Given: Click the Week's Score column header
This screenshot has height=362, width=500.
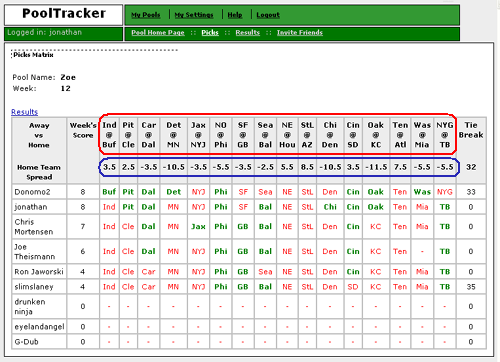Looking at the screenshot, I should tap(83, 130).
